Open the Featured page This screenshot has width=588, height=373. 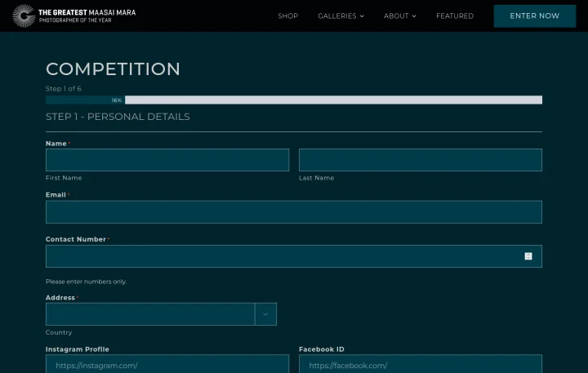(455, 16)
